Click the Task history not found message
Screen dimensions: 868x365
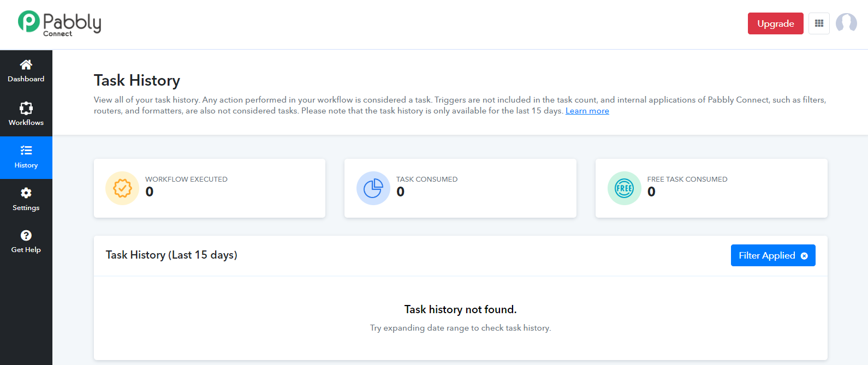pyautogui.click(x=460, y=309)
